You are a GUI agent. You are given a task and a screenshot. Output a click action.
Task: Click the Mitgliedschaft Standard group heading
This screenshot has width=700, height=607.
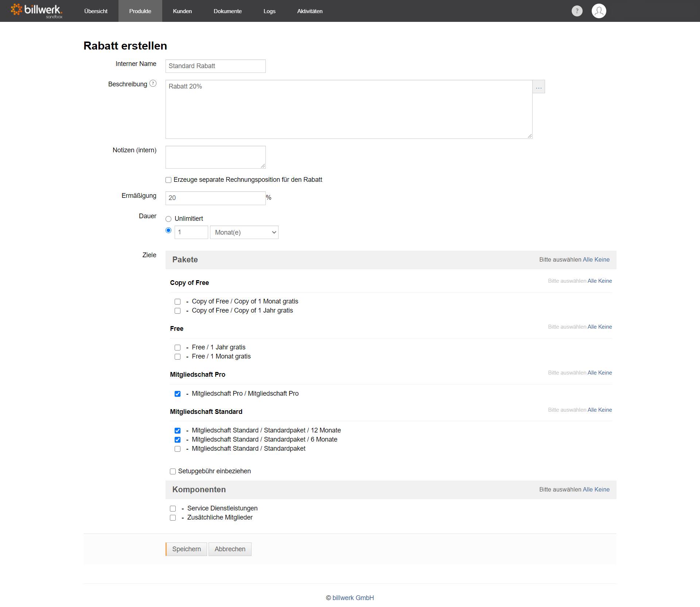tap(206, 412)
